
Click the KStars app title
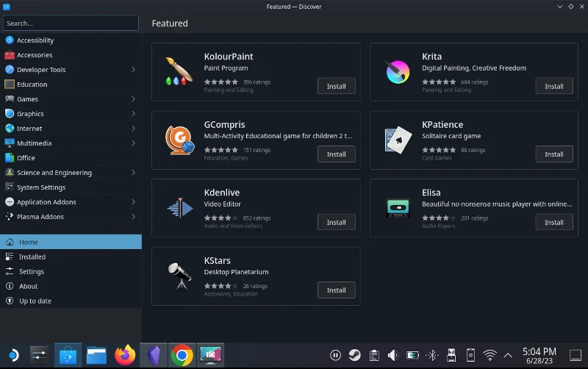click(217, 260)
